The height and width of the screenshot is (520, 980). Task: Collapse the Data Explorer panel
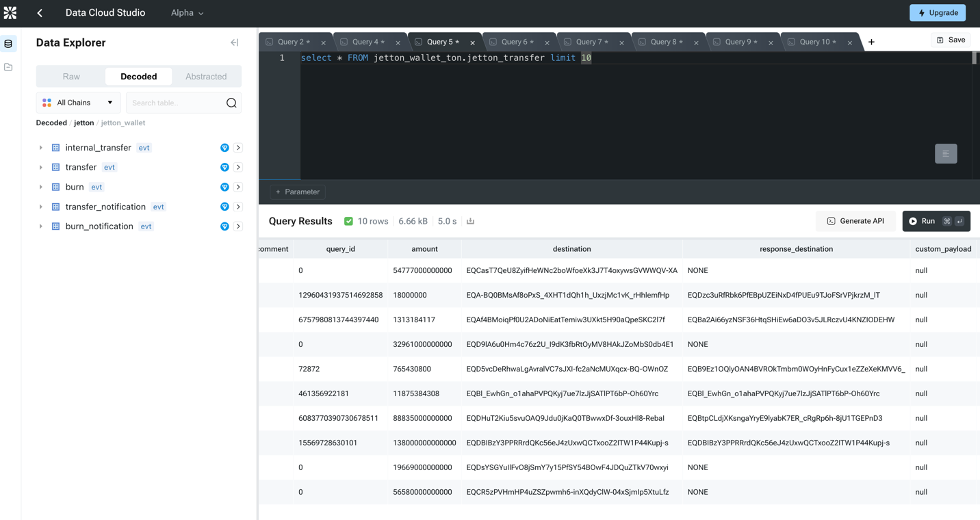[234, 42]
